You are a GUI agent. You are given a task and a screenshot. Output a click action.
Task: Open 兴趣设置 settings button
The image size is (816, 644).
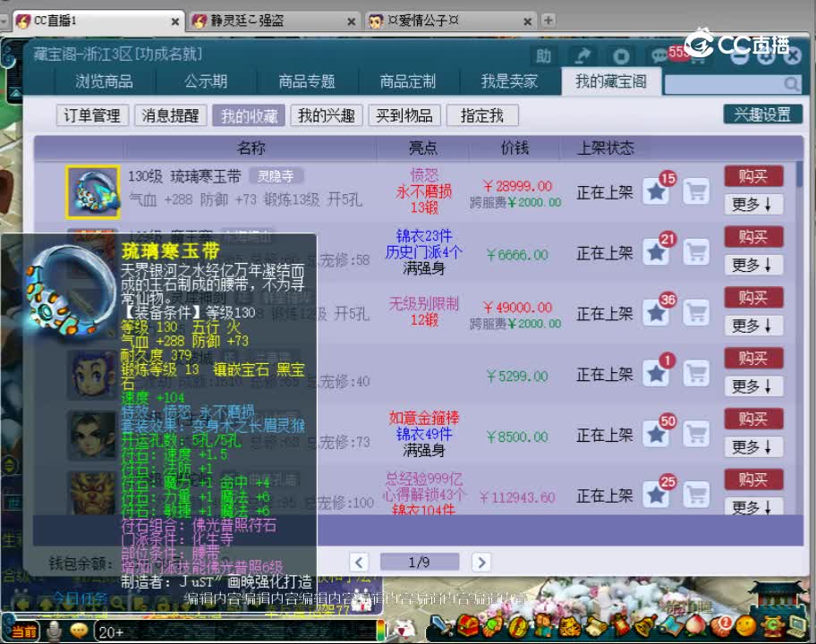pyautogui.click(x=762, y=114)
